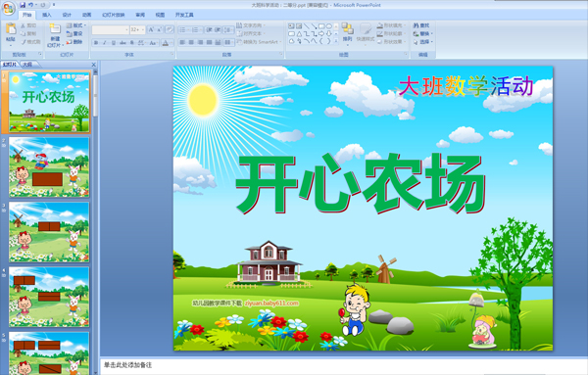Switch to the Insert (插入) ribbon tab

tap(46, 15)
